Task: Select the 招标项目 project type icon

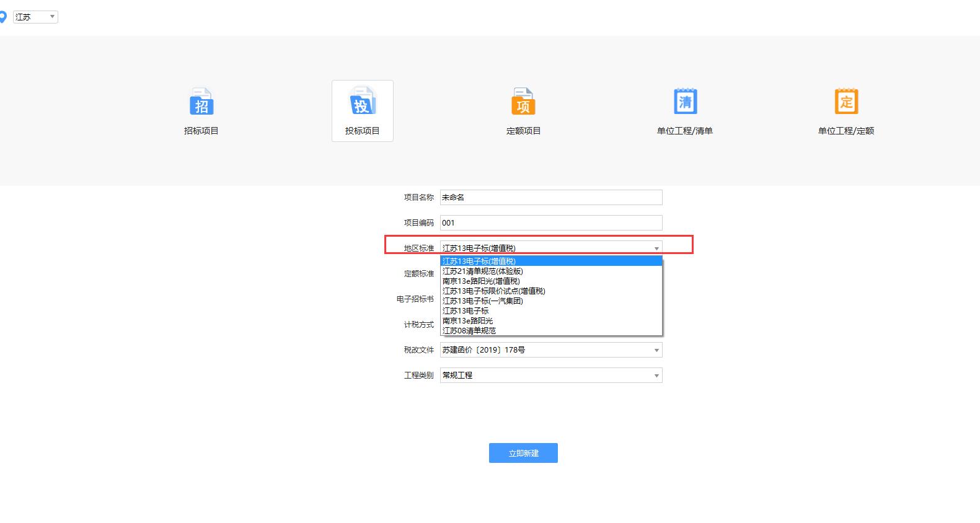Action: 201,102
